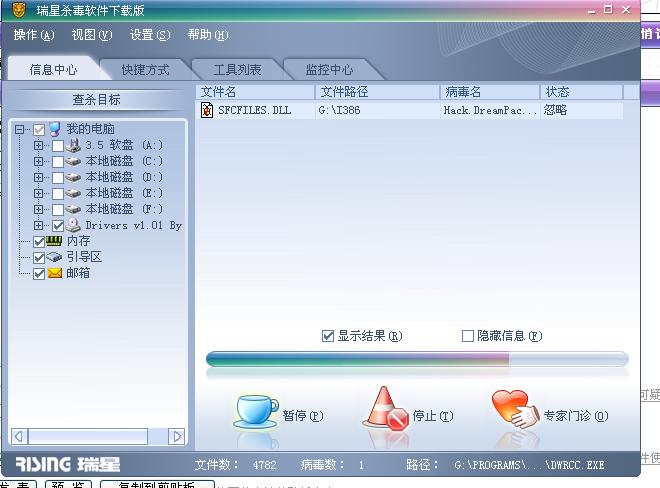
Task: Select the local disk C: drive icon
Action: pos(73,161)
